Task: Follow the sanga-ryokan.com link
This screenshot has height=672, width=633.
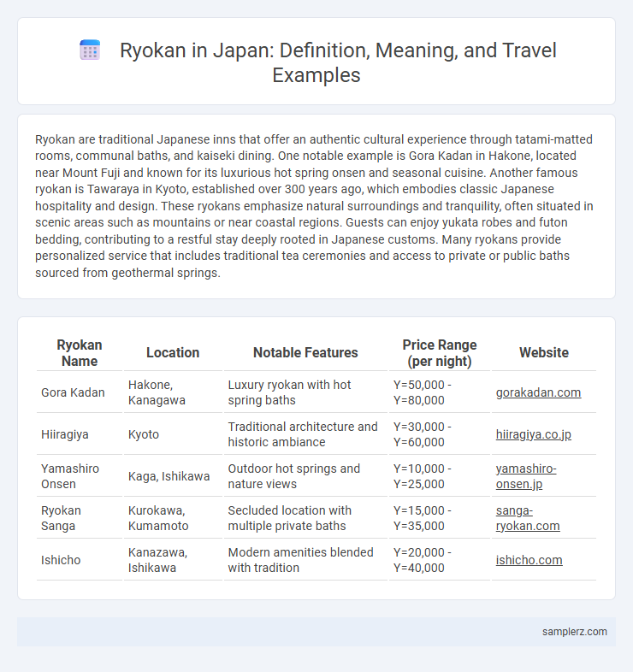Action: pos(528,518)
